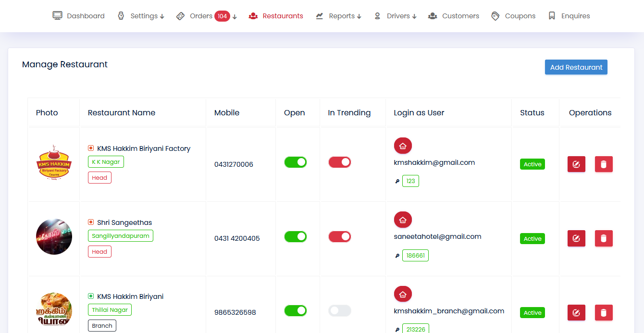Edit the Shri Sangeethas restaurant
644x333 pixels.
click(x=576, y=238)
